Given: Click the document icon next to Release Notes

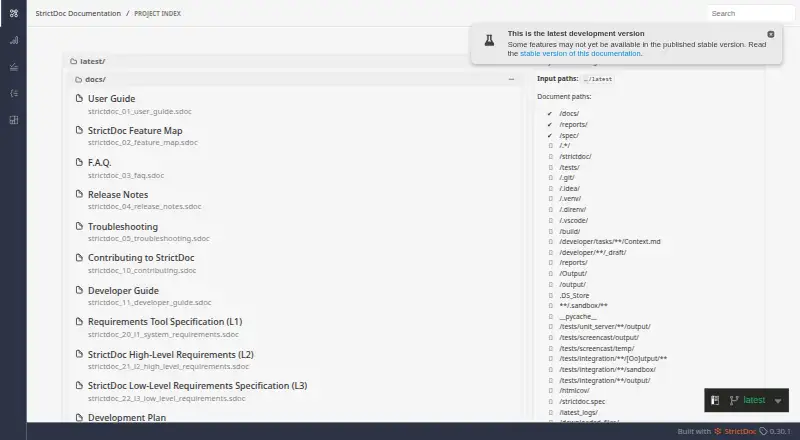Looking at the screenshot, I should (79, 194).
